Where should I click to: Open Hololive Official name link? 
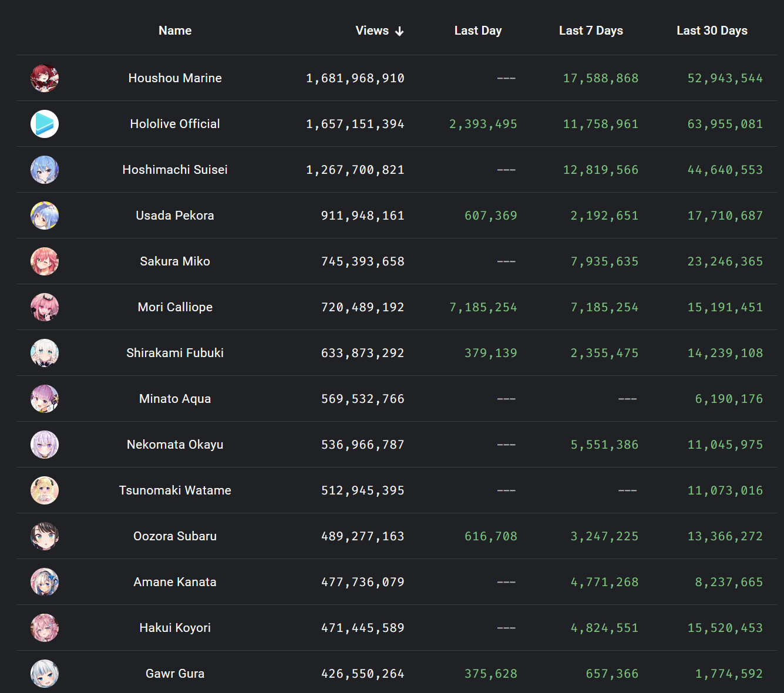point(175,124)
